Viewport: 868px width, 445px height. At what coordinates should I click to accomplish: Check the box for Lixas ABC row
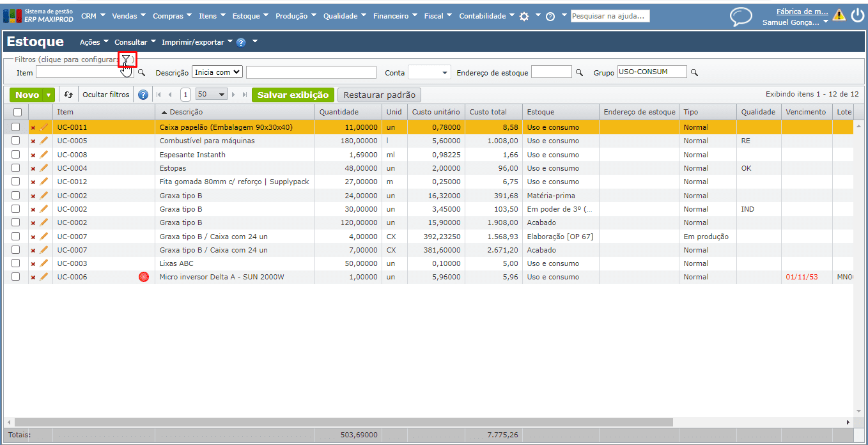[16, 263]
